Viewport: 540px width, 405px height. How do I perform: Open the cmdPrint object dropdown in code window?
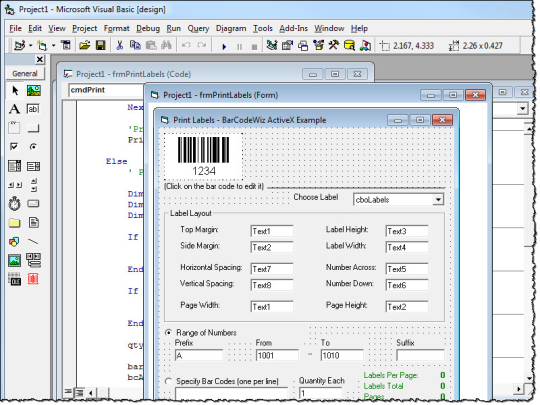(x=105, y=90)
